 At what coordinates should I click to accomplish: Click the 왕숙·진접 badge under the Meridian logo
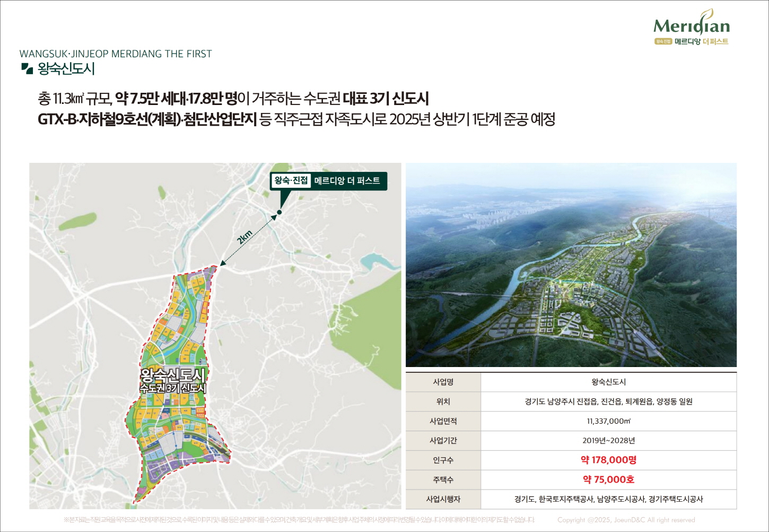tap(663, 41)
